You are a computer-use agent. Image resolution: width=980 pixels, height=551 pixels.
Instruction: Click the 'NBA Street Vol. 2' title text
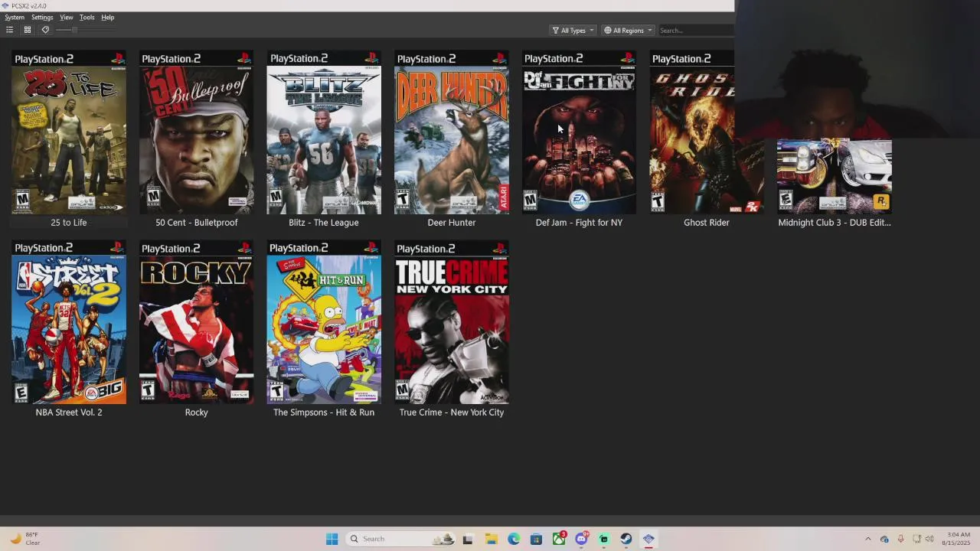[69, 412]
